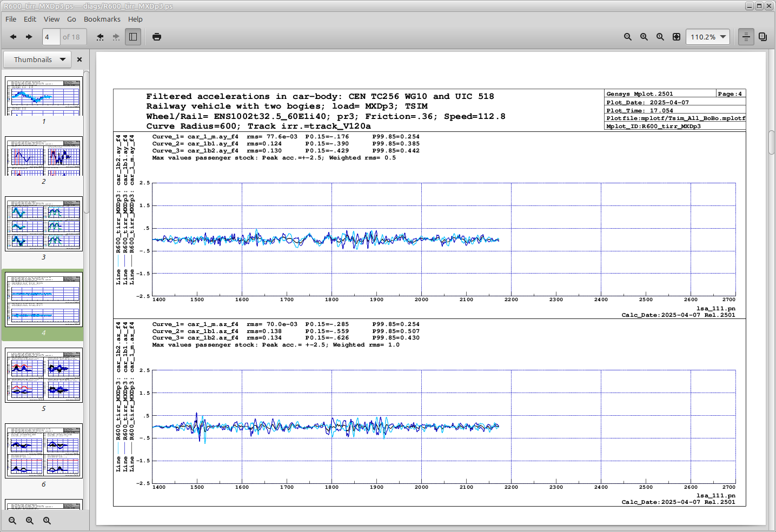Click the 'Mplot_ID:R600_tirr_MXDp3' header text
The width and height of the screenshot is (776, 532).
(653, 126)
